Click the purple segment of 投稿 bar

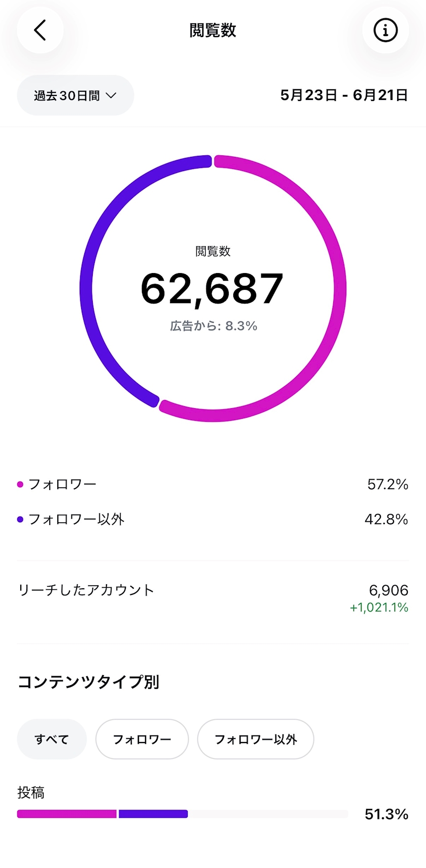click(153, 814)
